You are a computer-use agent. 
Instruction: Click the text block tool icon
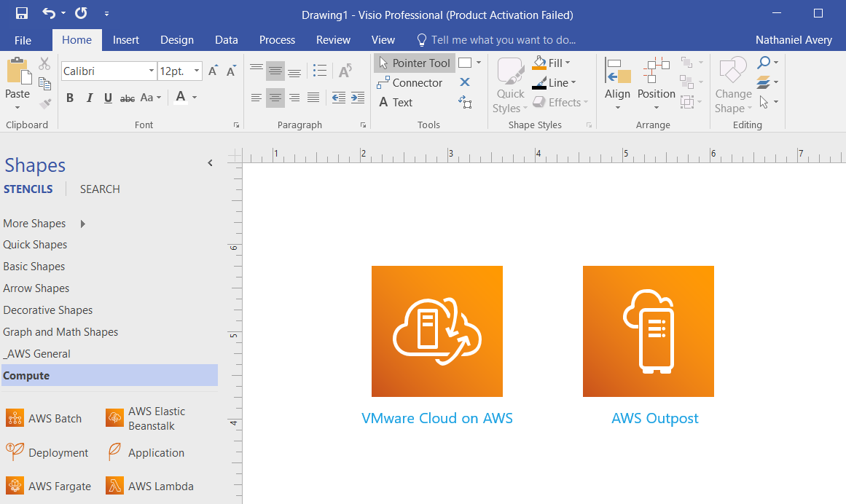point(465,102)
